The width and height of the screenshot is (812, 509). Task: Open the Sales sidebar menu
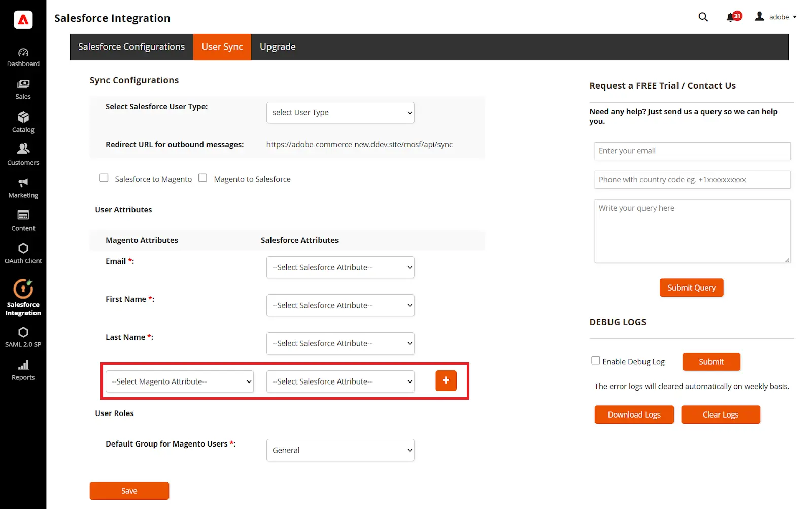[x=23, y=90]
